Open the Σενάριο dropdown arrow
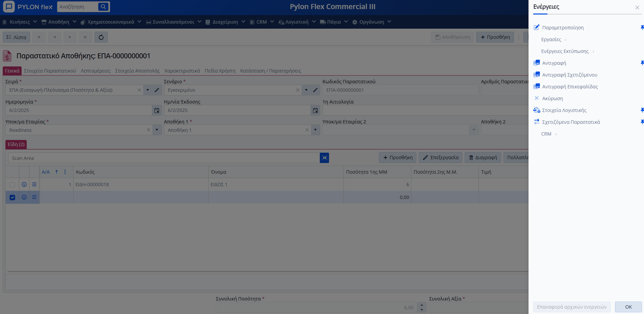This screenshot has width=644, height=314. point(306,90)
